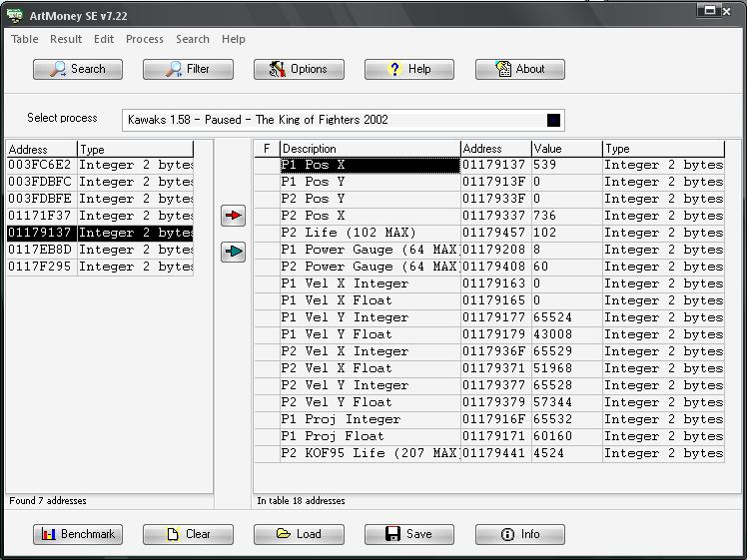Select the P2 Life (102 MAX) row
Image resolution: width=747 pixels, height=560 pixels.
370,233
